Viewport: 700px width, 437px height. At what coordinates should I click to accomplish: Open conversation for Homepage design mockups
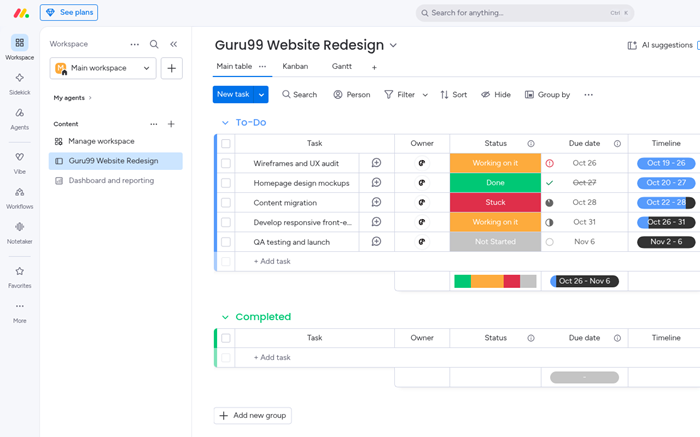pos(376,183)
